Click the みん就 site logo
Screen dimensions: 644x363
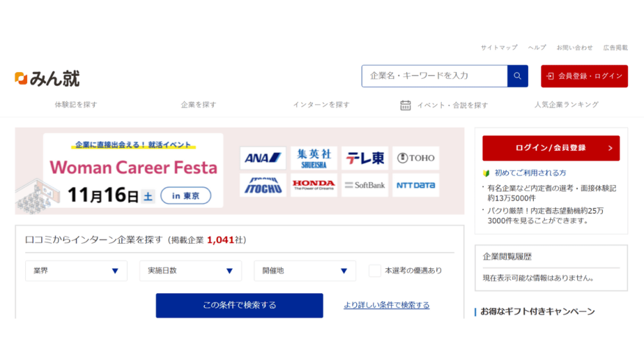click(x=47, y=78)
